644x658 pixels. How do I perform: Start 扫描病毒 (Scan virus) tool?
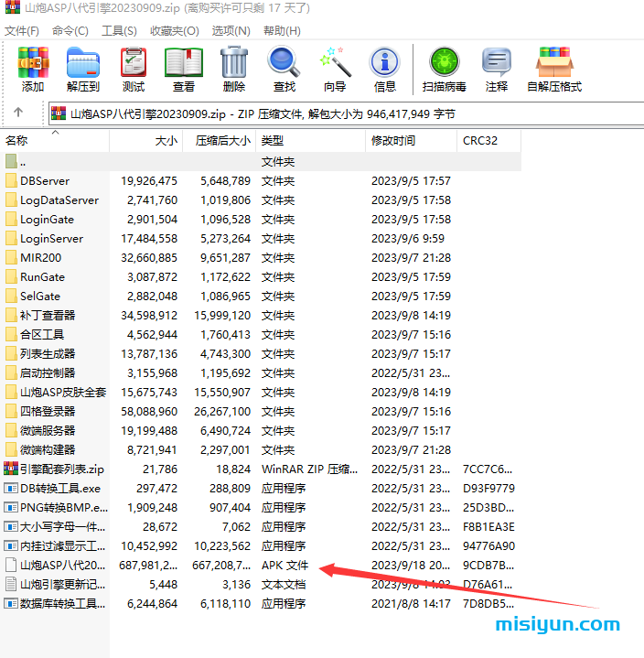click(445, 62)
